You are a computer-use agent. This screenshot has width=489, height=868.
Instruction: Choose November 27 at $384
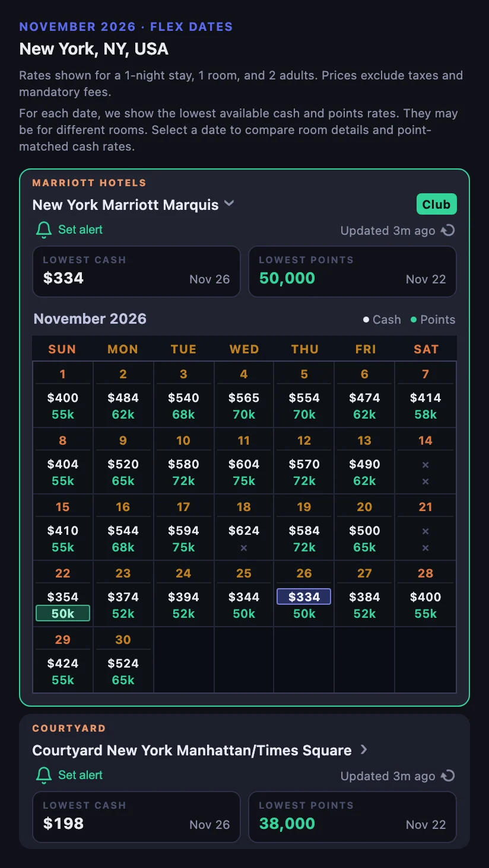(x=365, y=593)
